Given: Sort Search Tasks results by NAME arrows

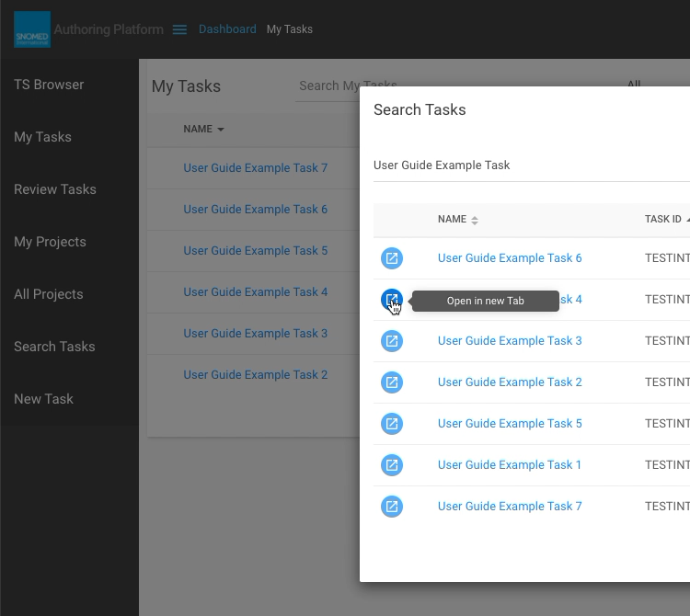Looking at the screenshot, I should [x=475, y=220].
